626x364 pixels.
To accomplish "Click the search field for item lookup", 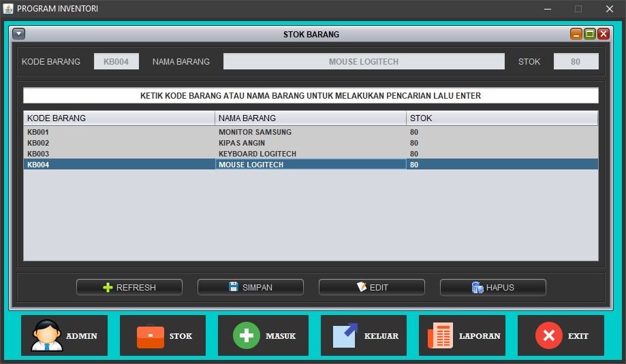I will pos(311,96).
